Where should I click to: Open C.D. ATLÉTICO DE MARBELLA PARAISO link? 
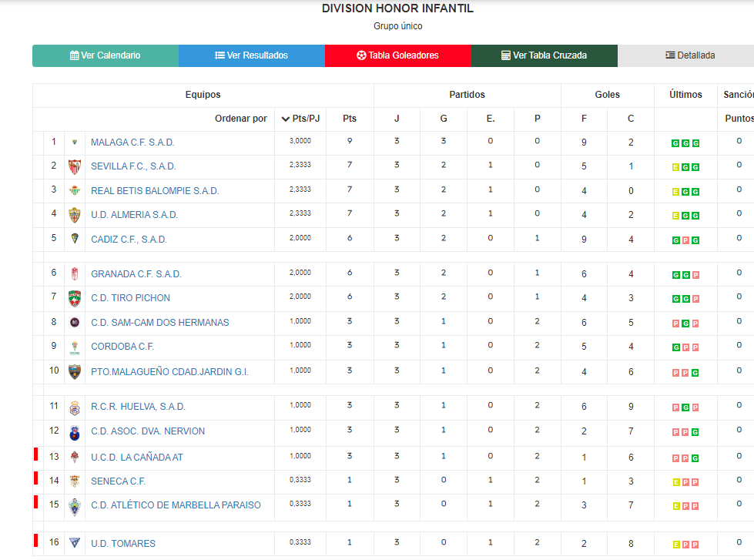pos(176,505)
